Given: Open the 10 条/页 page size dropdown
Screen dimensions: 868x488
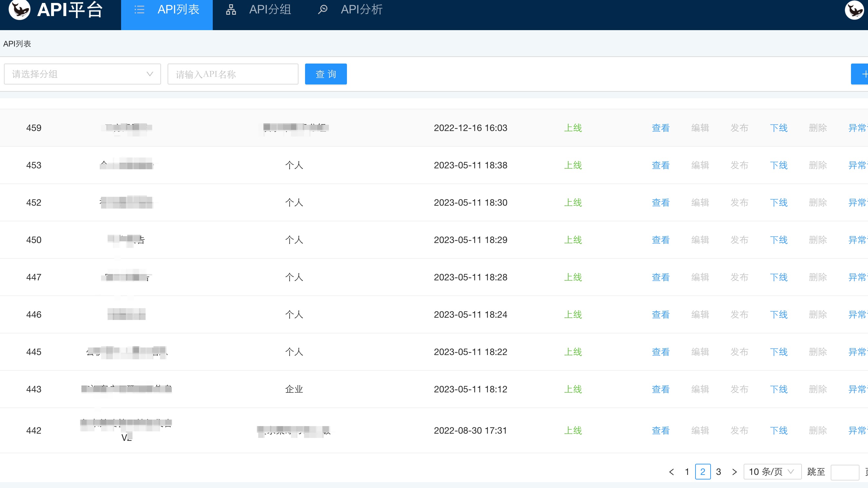Looking at the screenshot, I should (x=772, y=472).
